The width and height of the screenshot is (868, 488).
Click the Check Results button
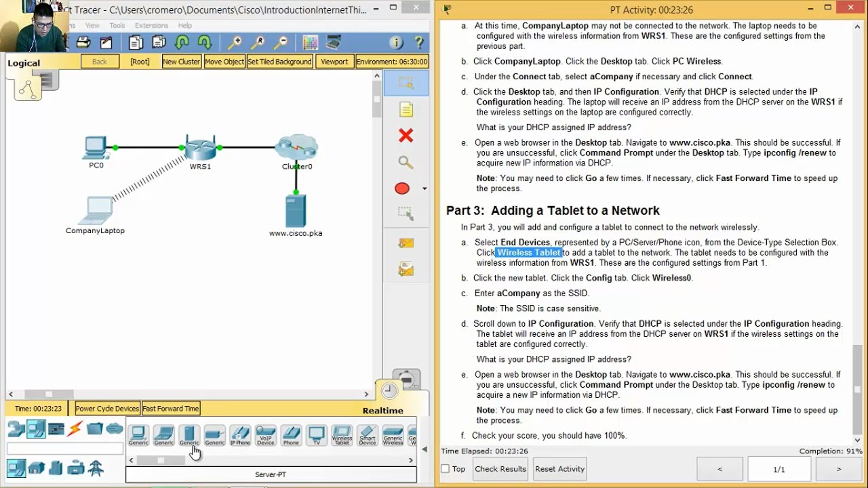[500, 469]
